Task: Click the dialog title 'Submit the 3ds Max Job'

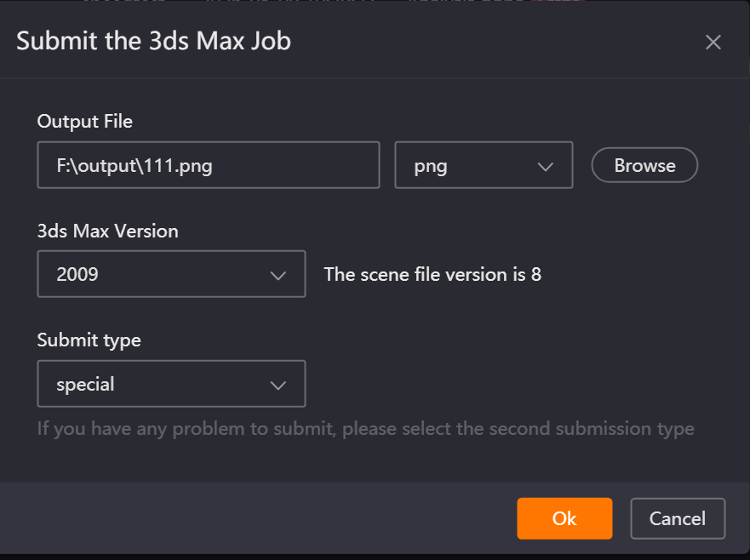Action: [x=153, y=41]
